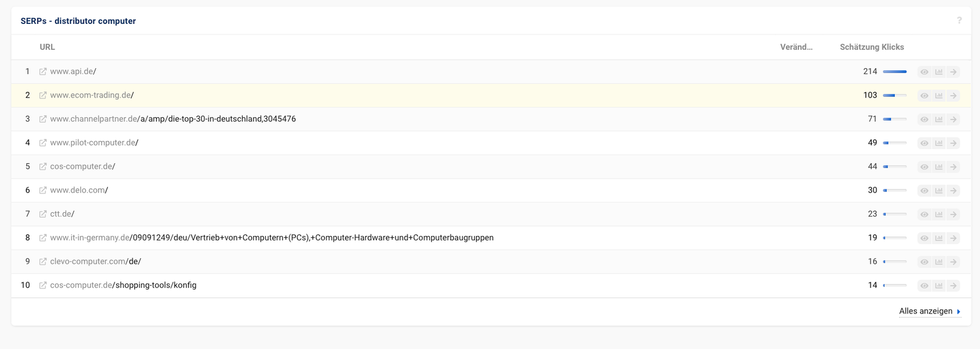Screen dimensions: 980x349
Task: Click chart icon in www.api.de row
Action: [x=939, y=72]
